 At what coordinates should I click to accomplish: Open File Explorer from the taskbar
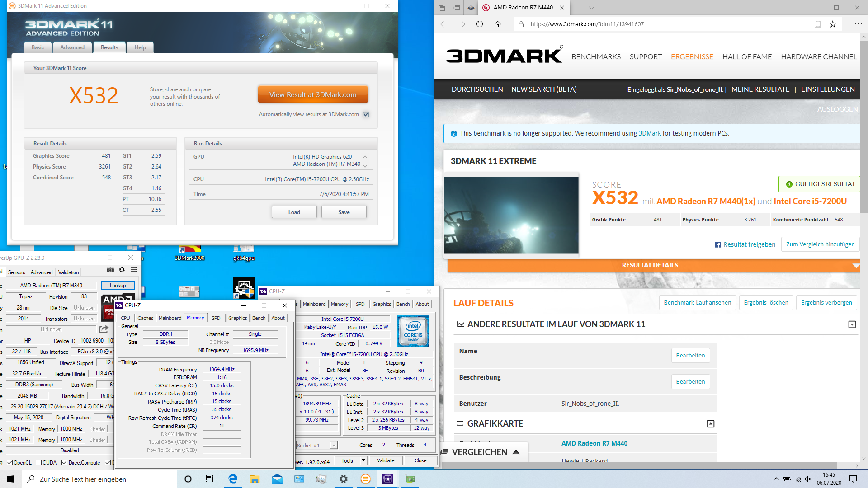tap(255, 479)
